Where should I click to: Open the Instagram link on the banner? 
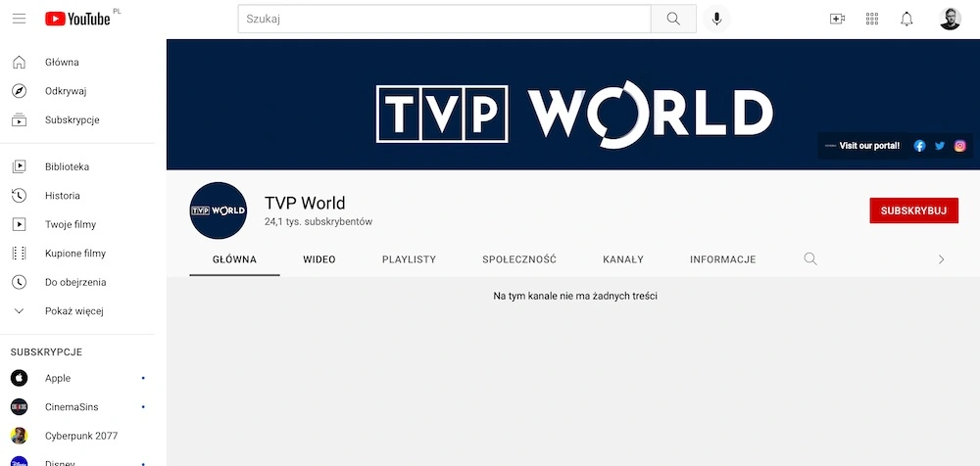point(960,146)
